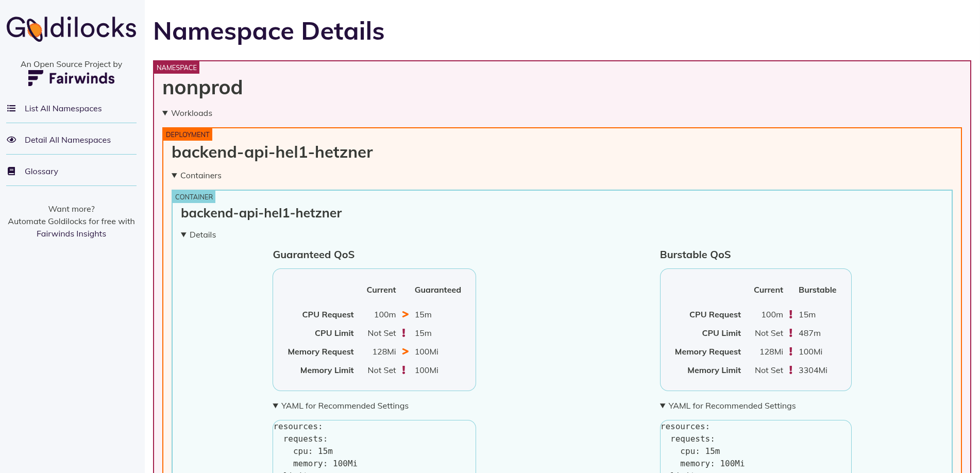This screenshot has height=473, width=980.
Task: Click the Guaranteed column header
Action: [x=438, y=290]
